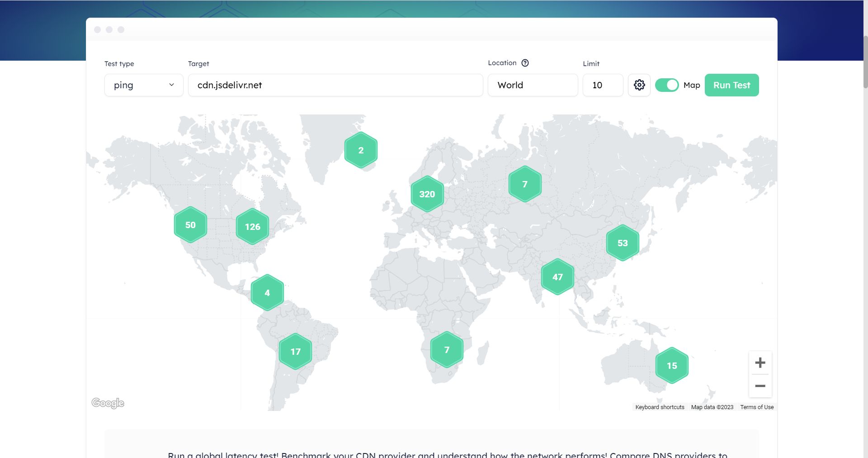868x458 pixels.
Task: Open the Terms of Use link
Action: point(756,407)
